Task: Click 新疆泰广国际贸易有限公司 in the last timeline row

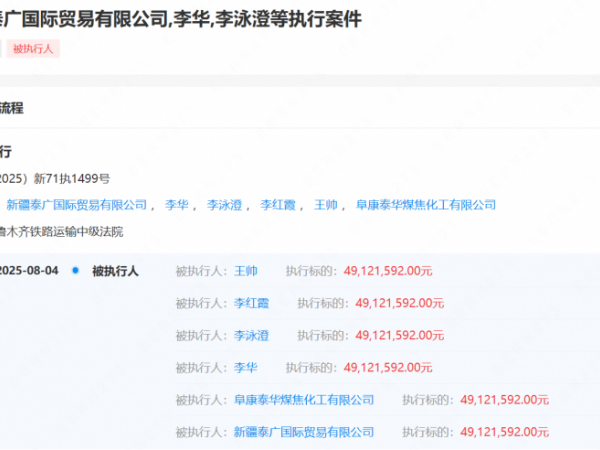Action: pos(304,432)
